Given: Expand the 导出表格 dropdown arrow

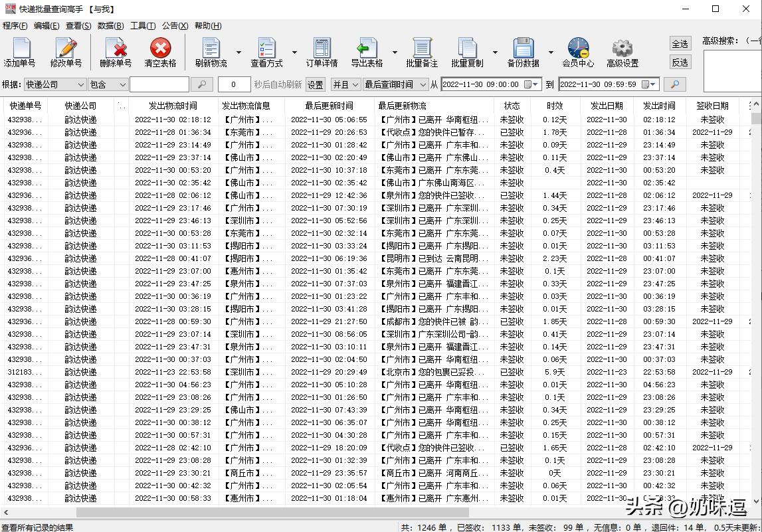Looking at the screenshot, I should point(395,52).
